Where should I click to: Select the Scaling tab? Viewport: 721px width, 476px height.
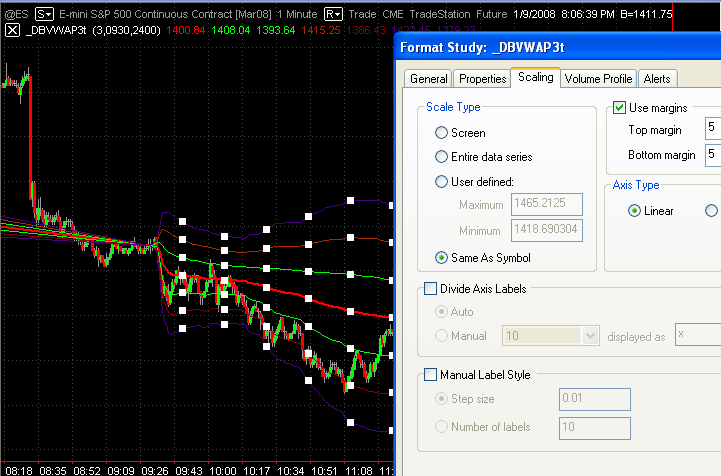pyautogui.click(x=536, y=77)
